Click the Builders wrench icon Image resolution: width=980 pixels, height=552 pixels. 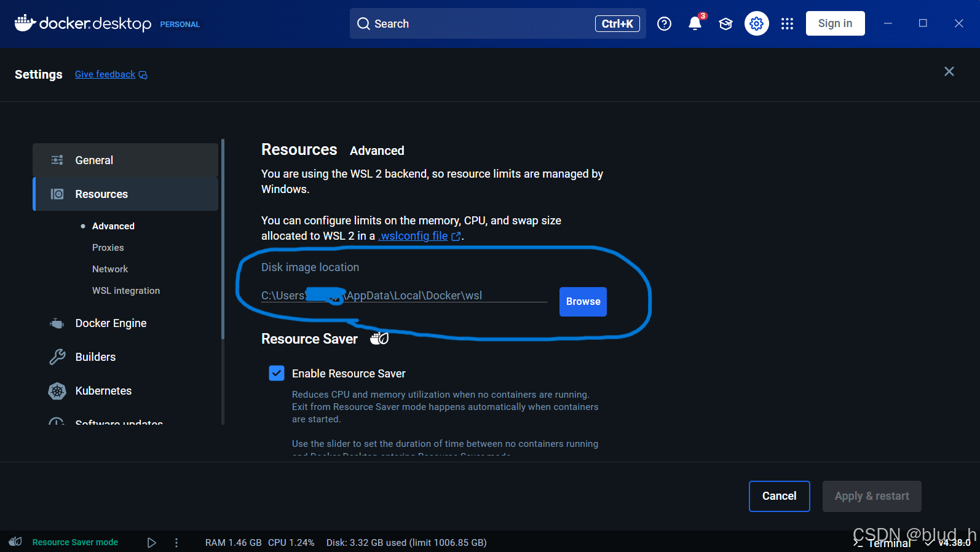click(x=57, y=357)
